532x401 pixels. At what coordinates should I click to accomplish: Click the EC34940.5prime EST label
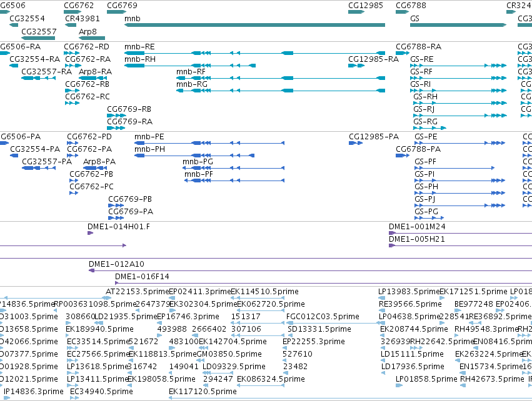click(x=101, y=392)
